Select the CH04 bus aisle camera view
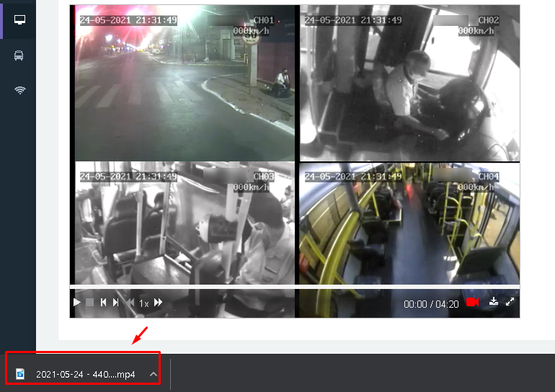The width and height of the screenshot is (555, 392). tap(409, 225)
